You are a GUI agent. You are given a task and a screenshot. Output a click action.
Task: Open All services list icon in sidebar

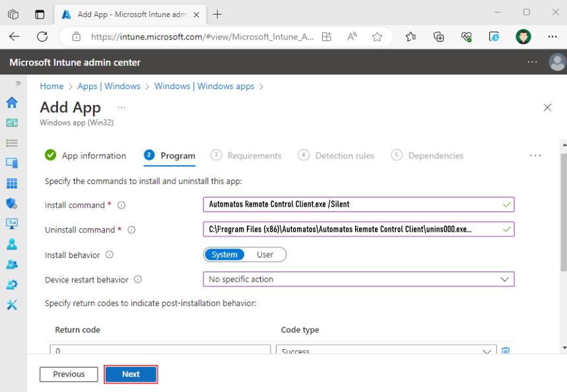(x=12, y=143)
